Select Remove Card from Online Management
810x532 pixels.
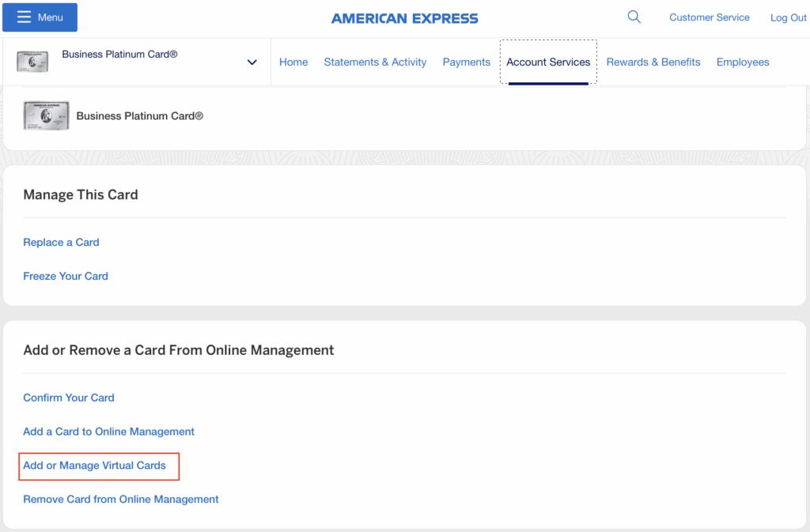[120, 499]
